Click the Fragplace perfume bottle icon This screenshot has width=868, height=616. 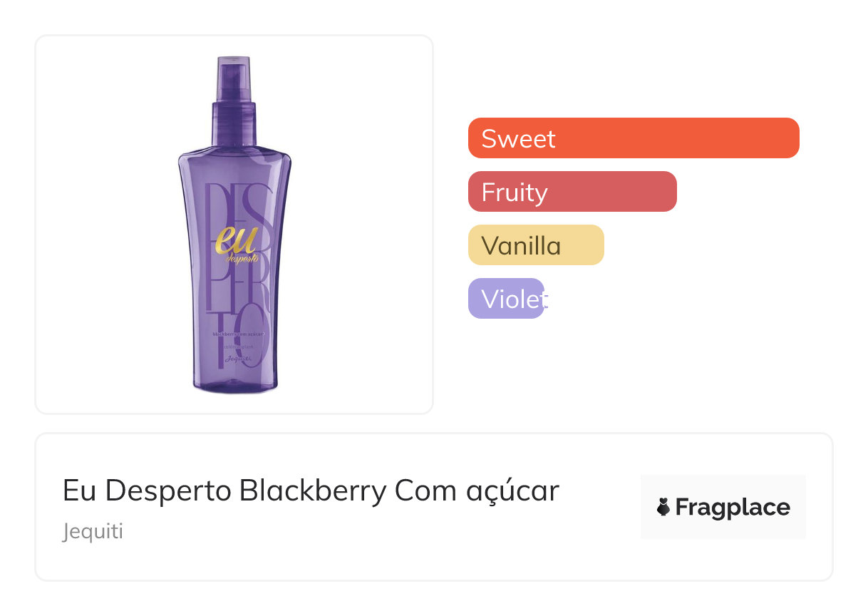[x=663, y=507]
